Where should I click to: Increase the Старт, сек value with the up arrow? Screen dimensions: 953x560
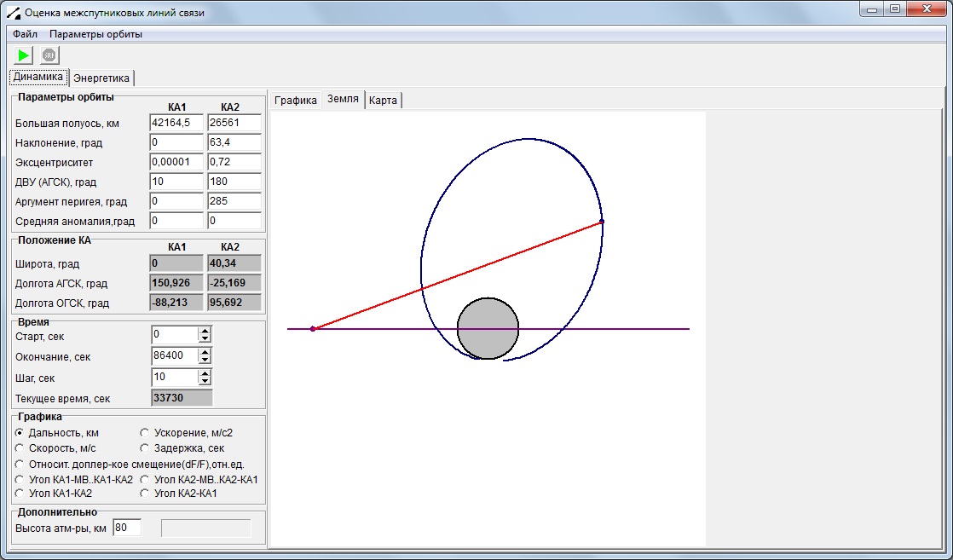(205, 331)
